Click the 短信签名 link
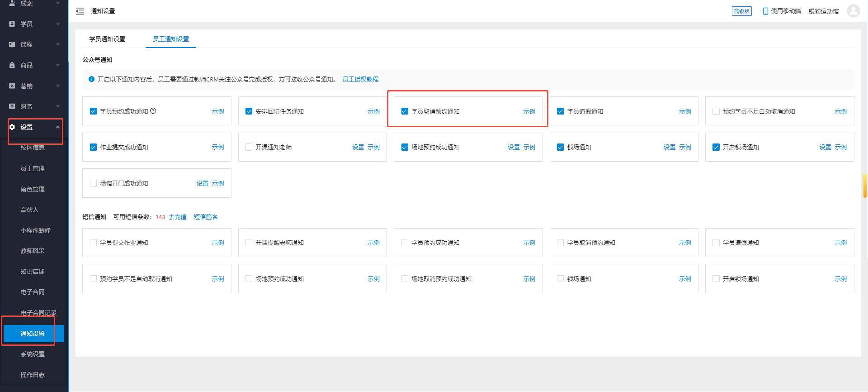 tap(206, 217)
